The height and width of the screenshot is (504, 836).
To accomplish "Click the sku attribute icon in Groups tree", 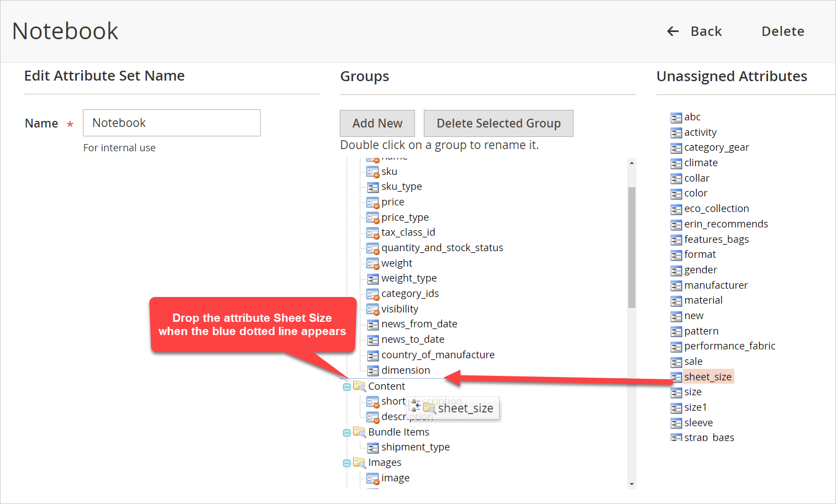I will pyautogui.click(x=372, y=171).
